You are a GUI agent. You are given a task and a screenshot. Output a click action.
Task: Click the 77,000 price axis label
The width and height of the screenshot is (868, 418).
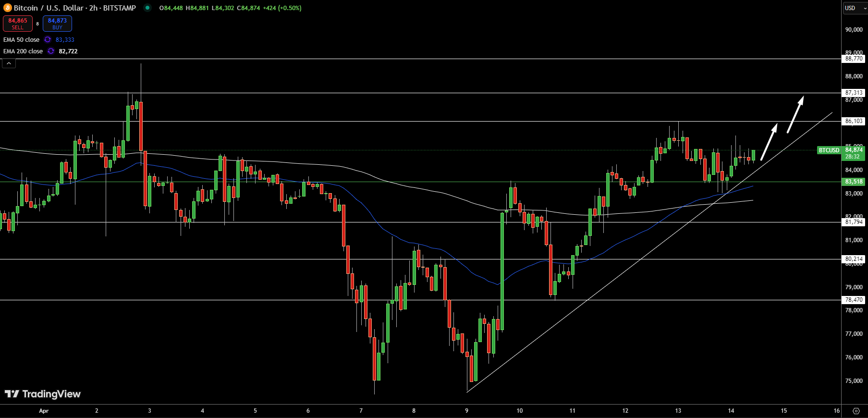click(x=854, y=334)
